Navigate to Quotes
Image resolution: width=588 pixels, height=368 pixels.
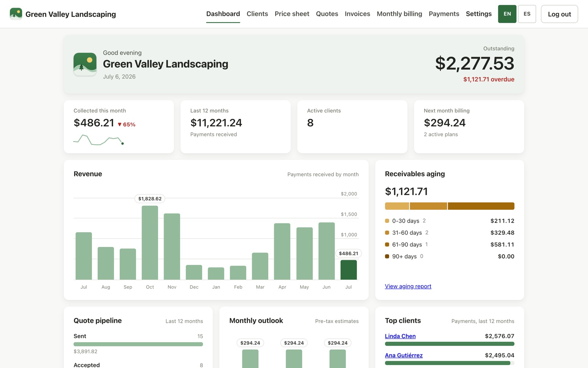(327, 14)
